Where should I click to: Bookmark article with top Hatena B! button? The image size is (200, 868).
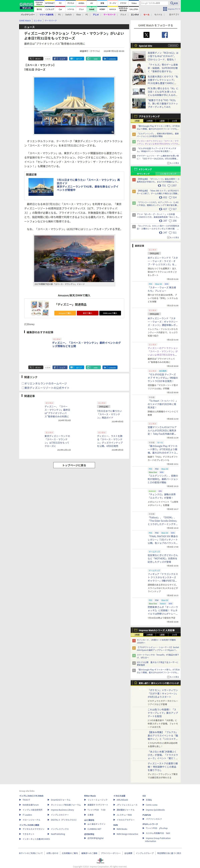pos(76,59)
